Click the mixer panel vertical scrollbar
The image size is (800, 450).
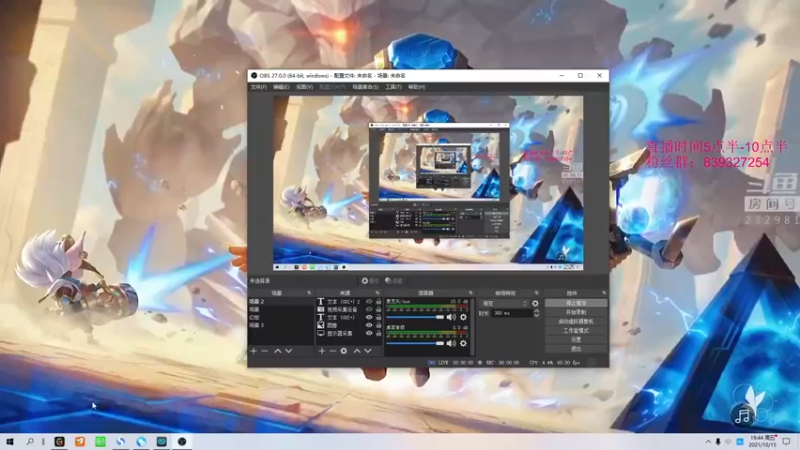(472, 327)
